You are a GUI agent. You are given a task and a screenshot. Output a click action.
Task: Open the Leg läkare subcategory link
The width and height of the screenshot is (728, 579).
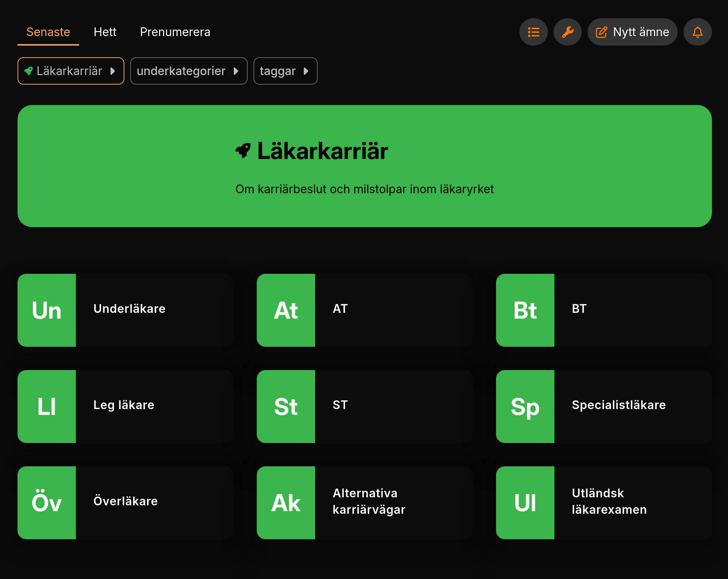click(124, 405)
